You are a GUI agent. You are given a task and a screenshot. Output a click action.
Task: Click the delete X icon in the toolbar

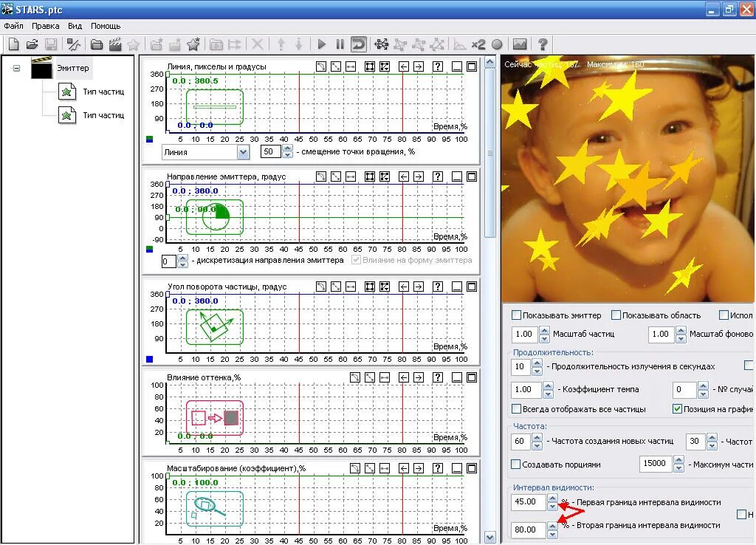tap(258, 44)
